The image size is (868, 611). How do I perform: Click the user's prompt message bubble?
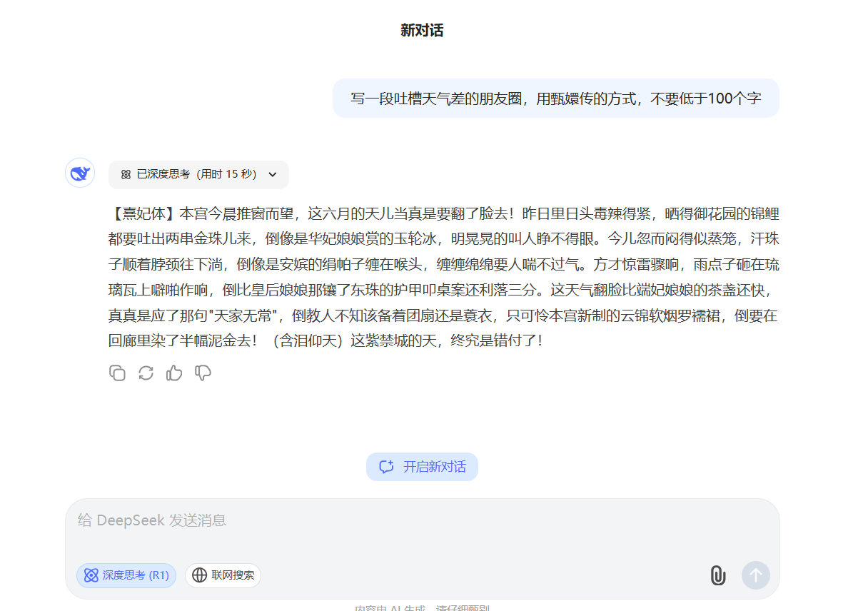(555, 99)
